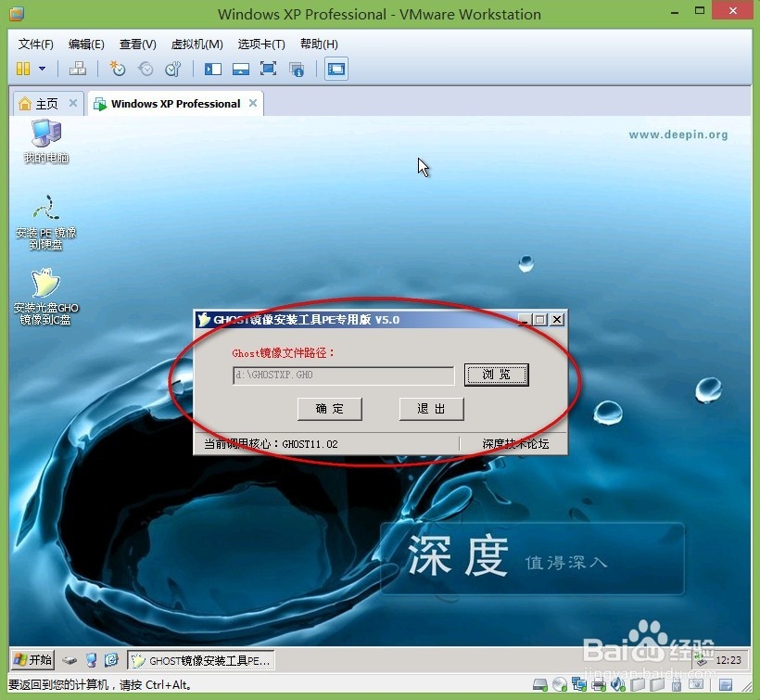Click the send Ctrl+Alt+Del icon
Screen dimensions: 760x700
tap(78, 69)
